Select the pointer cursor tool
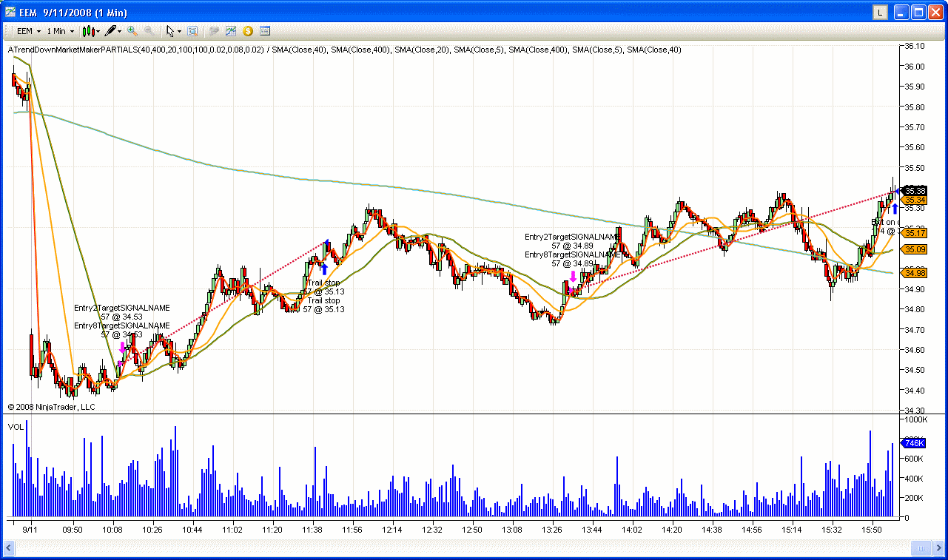This screenshot has width=948, height=560. pyautogui.click(x=170, y=31)
